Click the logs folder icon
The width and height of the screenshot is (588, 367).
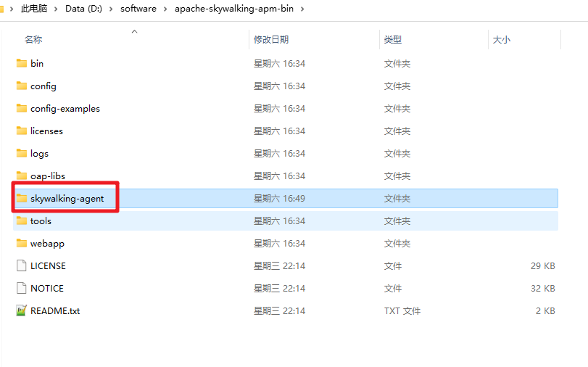(x=22, y=153)
